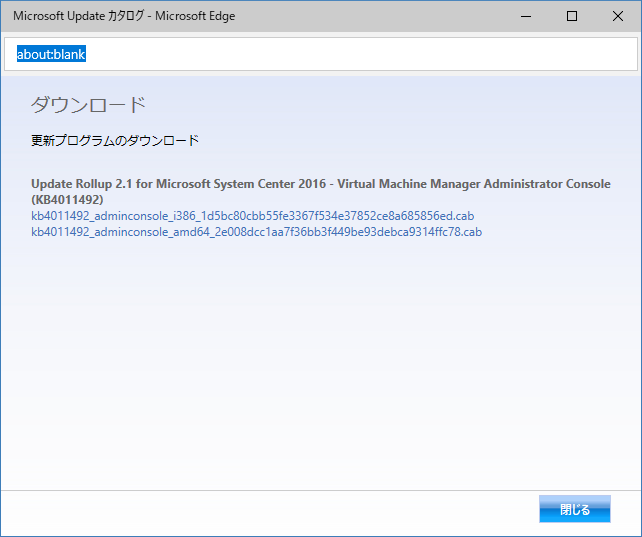Select the ダウンロード heading text
Screen dimensions: 642x537
88,105
